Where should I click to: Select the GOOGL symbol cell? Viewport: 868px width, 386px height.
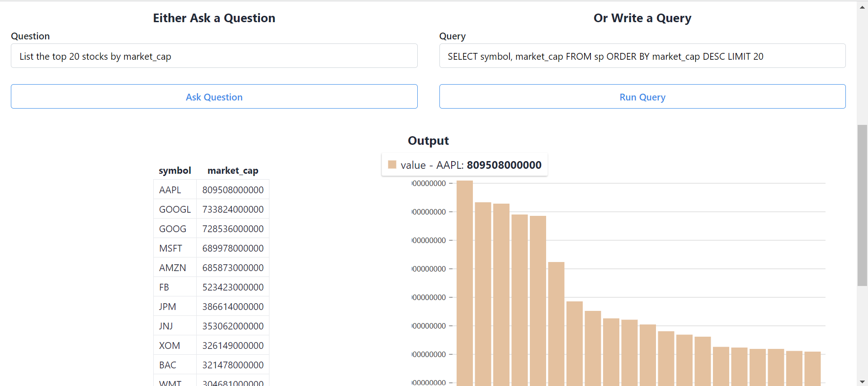[x=175, y=209]
